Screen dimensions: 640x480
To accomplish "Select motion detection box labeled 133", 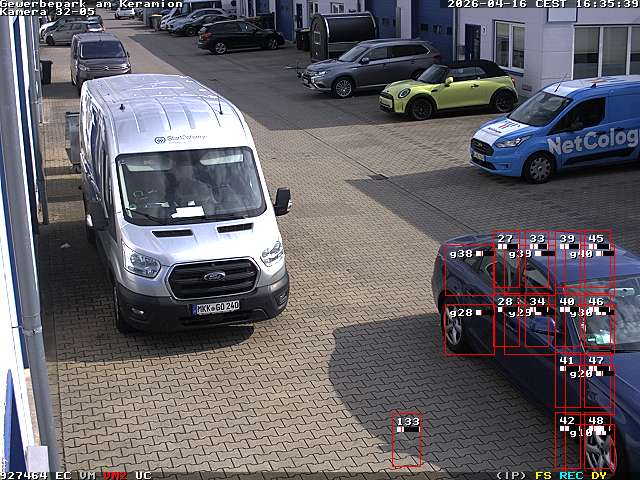I will click(x=406, y=440).
